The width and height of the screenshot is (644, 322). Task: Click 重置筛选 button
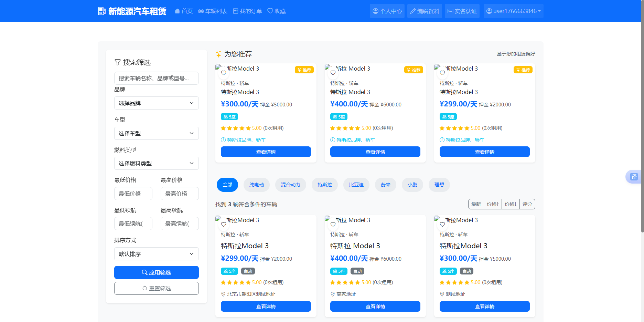pos(157,288)
